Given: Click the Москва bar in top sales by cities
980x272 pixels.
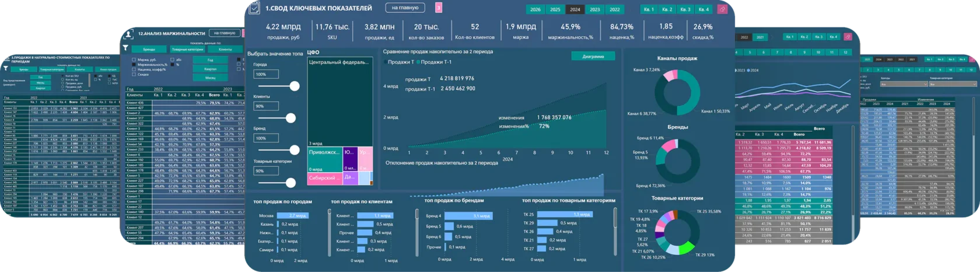Looking at the screenshot, I should (x=293, y=215).
